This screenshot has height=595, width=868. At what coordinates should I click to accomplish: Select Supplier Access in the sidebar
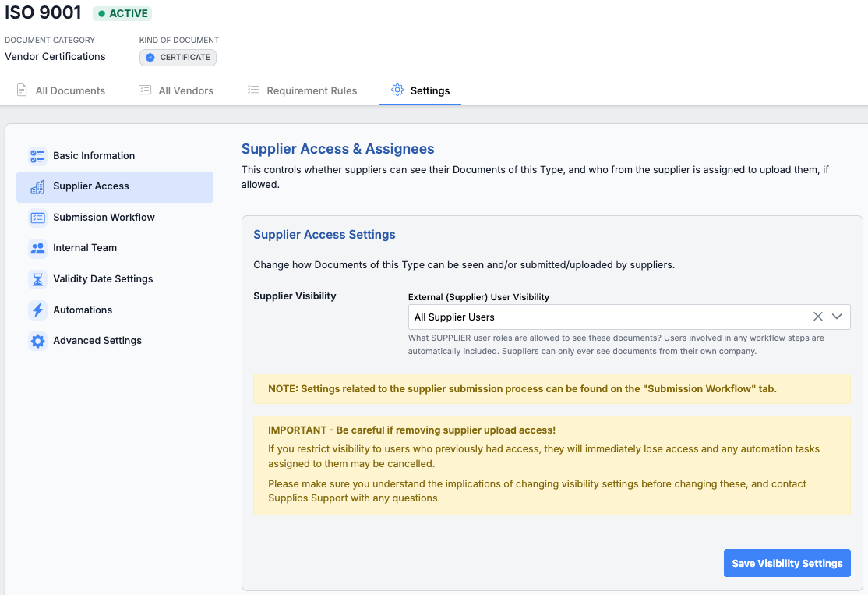pos(115,186)
